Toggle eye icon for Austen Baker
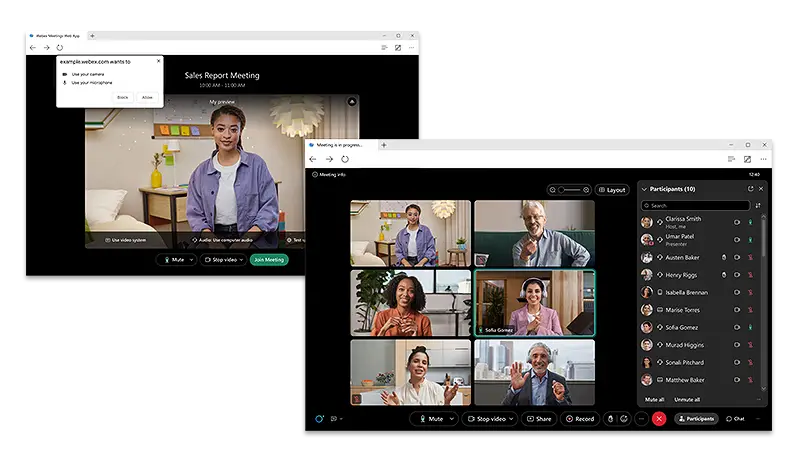The image size is (800, 450). tap(737, 257)
